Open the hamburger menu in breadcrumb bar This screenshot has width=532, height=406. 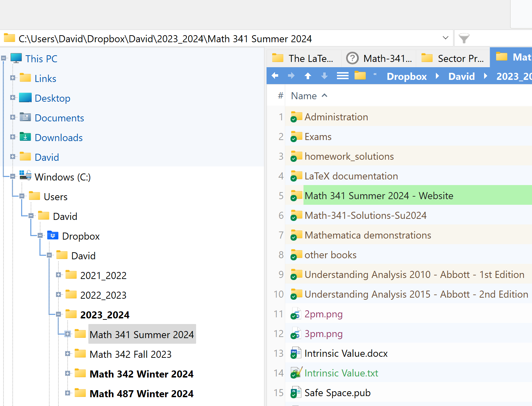coord(342,76)
